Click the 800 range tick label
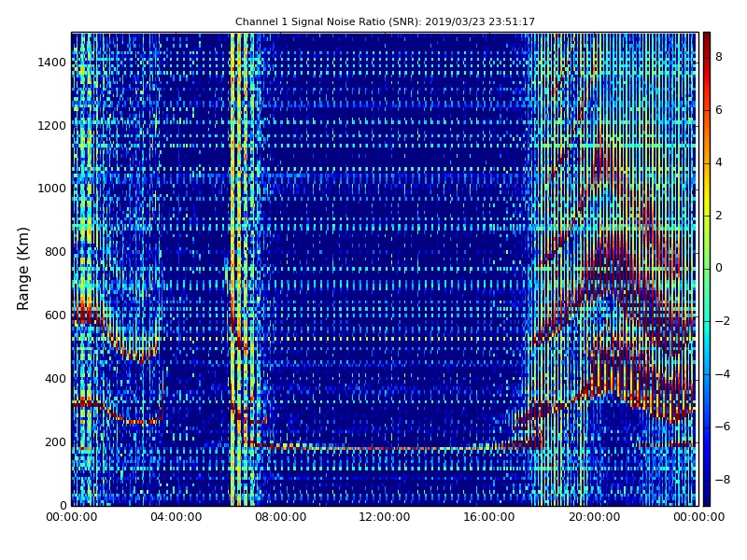 [x=56, y=252]
